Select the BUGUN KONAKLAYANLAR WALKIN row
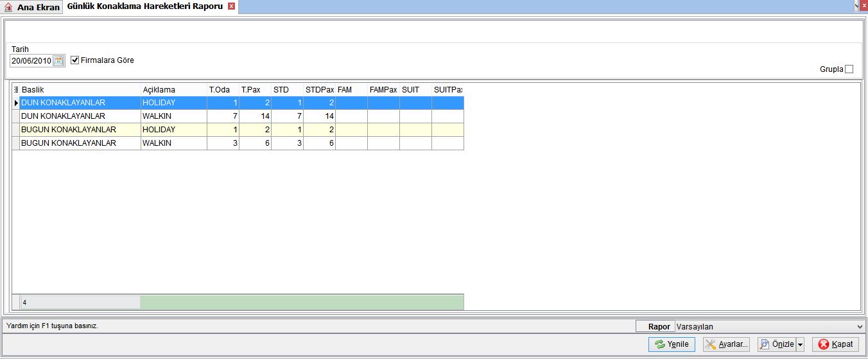868x359 pixels. click(238, 143)
